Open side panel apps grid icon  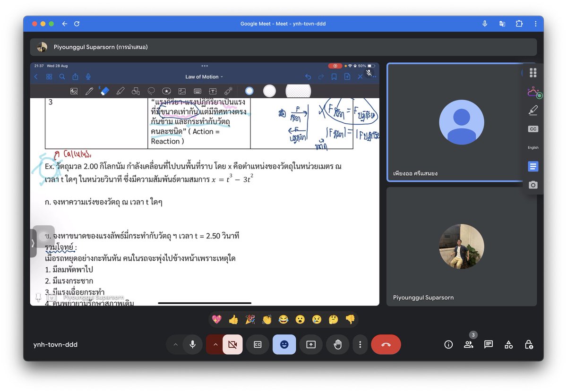click(533, 73)
